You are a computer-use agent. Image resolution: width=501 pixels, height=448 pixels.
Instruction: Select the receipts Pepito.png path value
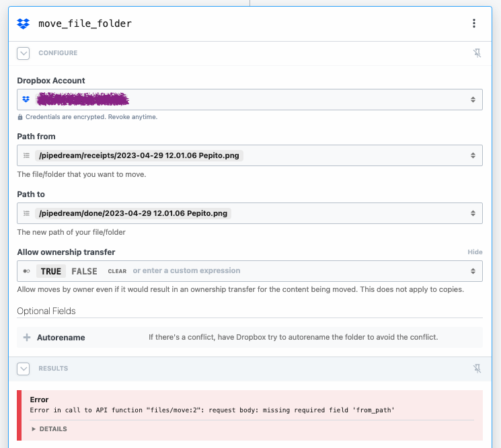pyautogui.click(x=139, y=155)
